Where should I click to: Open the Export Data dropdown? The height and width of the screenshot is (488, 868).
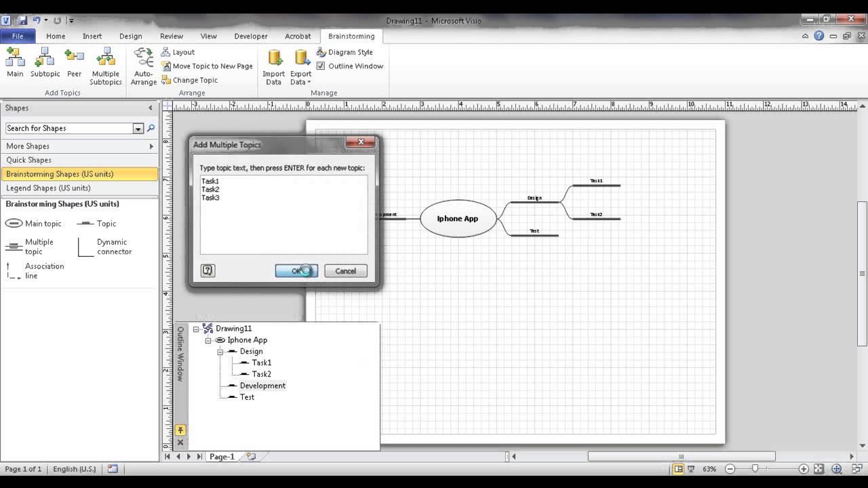point(301,66)
